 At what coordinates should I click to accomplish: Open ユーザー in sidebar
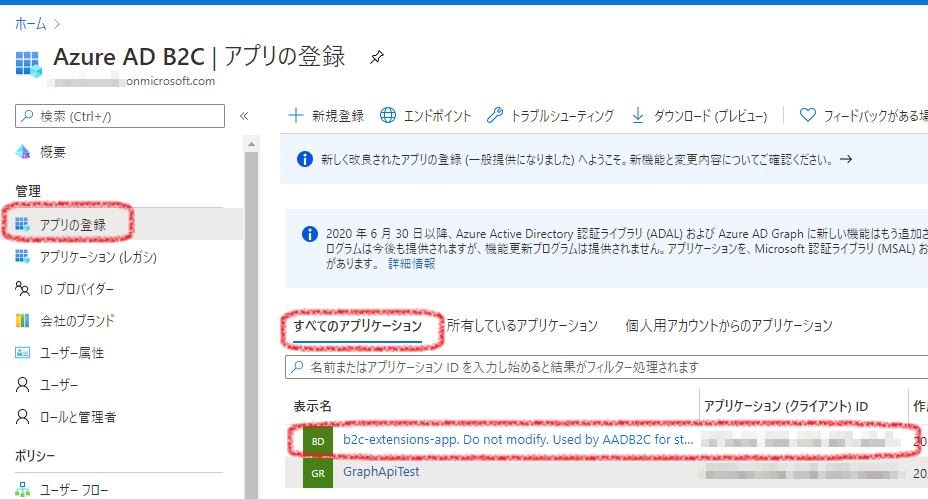[59, 385]
